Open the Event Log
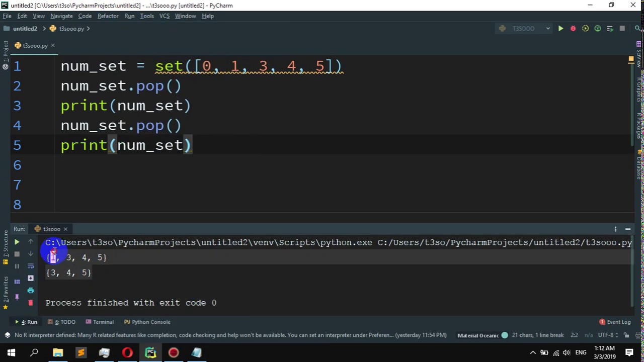Image resolution: width=644 pixels, height=362 pixels. pyautogui.click(x=615, y=322)
